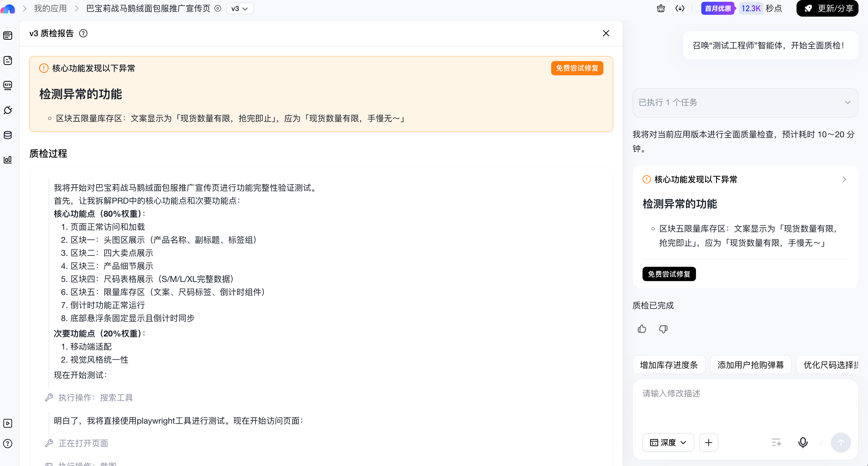Open the 深度 mode dropdown

tap(668, 442)
